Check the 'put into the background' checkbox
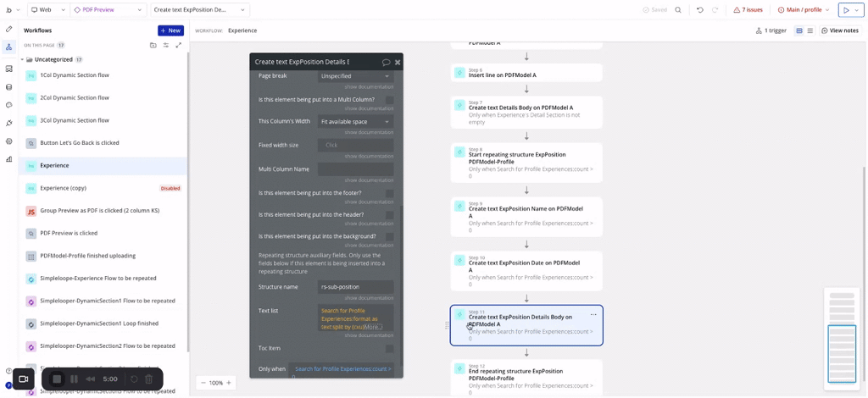Screen dimensions: 868x398 [x=390, y=236]
